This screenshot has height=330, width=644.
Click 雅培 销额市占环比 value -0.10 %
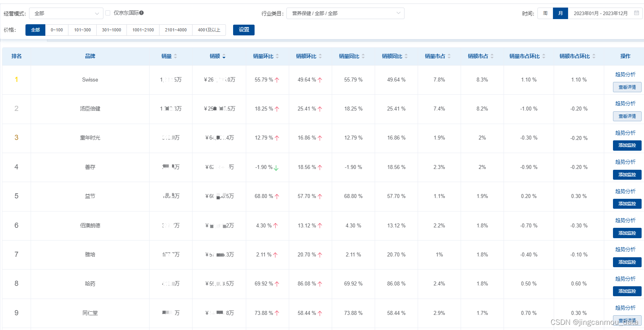(579, 255)
